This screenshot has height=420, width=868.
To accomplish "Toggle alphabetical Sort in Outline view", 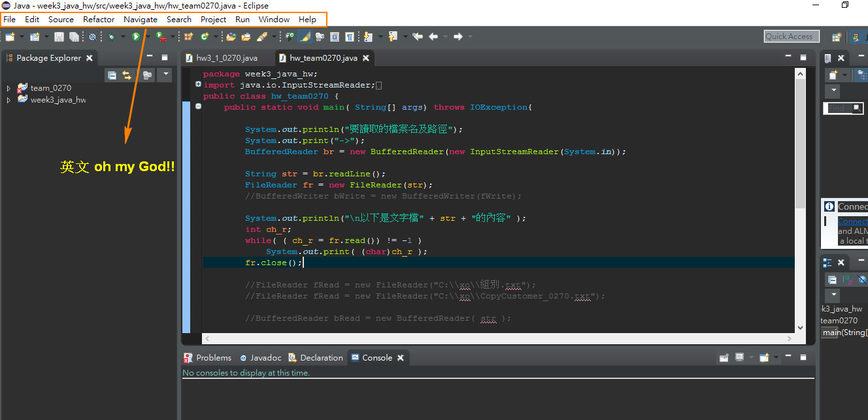I will [847, 280].
